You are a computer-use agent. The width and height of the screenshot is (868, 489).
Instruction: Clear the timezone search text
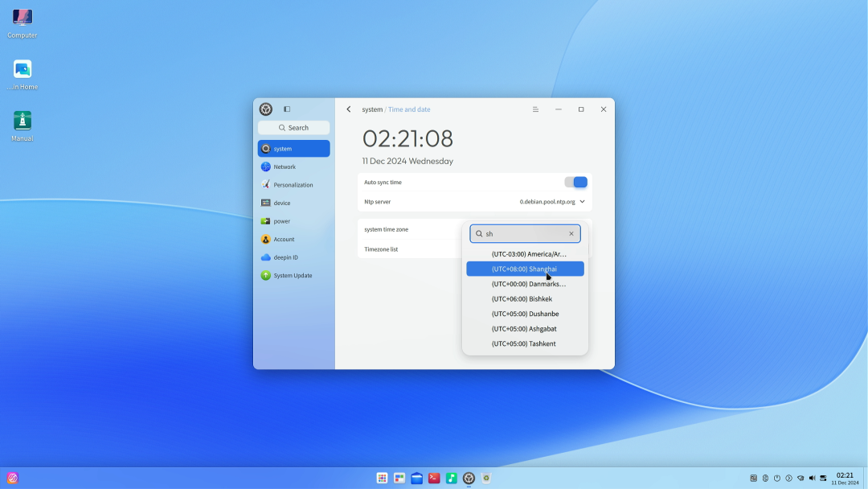click(571, 234)
